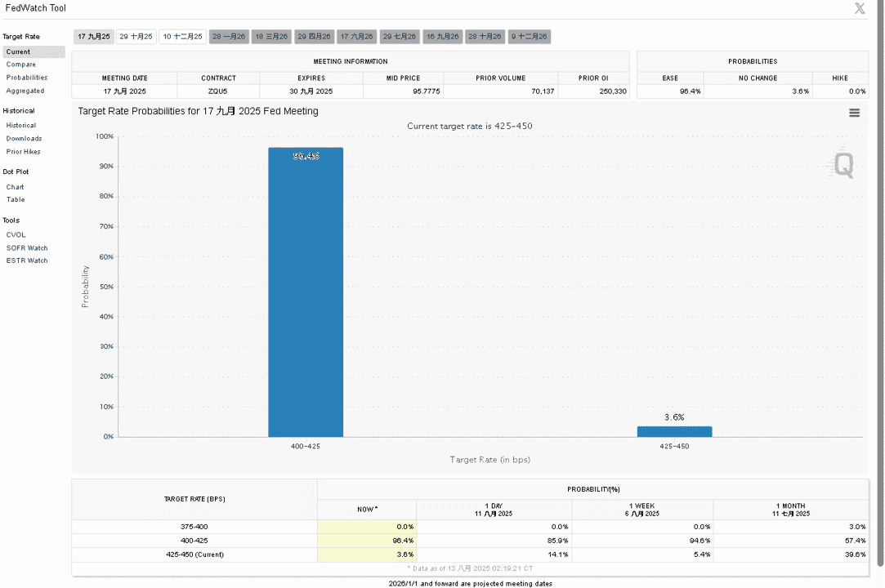The height and width of the screenshot is (588, 885).
Task: Select the 9 十二月26 meeting tab
Action: pyautogui.click(x=529, y=37)
